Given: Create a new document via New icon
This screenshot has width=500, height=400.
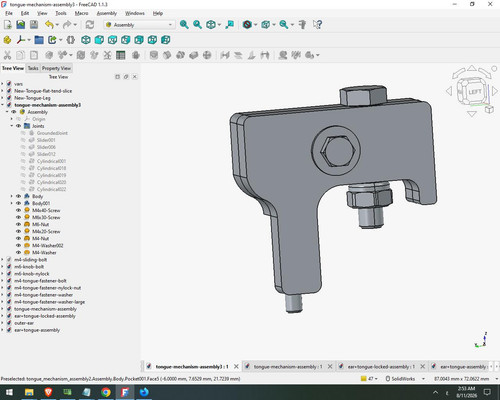Looking at the screenshot, I should 8,25.
